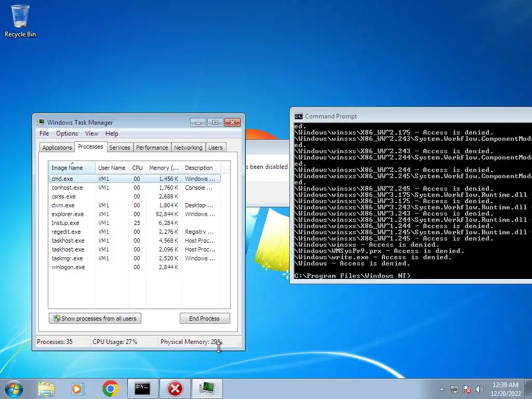Activate Task Manager taskbar button
Viewport: 532px width, 399px height.
(207, 389)
